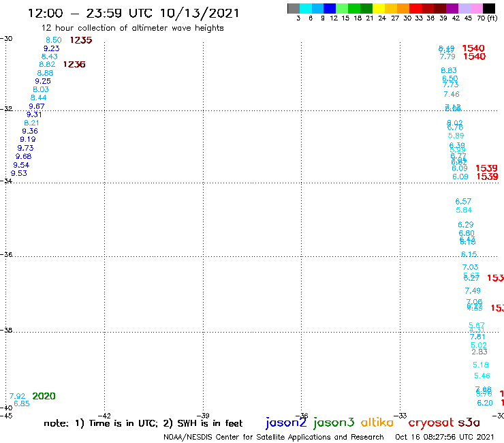This screenshot has width=504, height=443.
Task: Click the 5.89 wave height value
Action: pyautogui.click(x=456, y=136)
